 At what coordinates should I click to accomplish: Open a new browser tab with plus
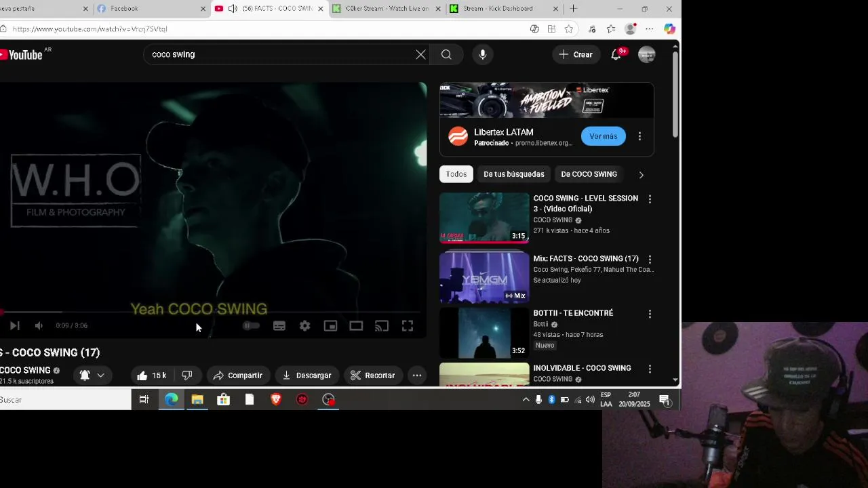pyautogui.click(x=574, y=9)
